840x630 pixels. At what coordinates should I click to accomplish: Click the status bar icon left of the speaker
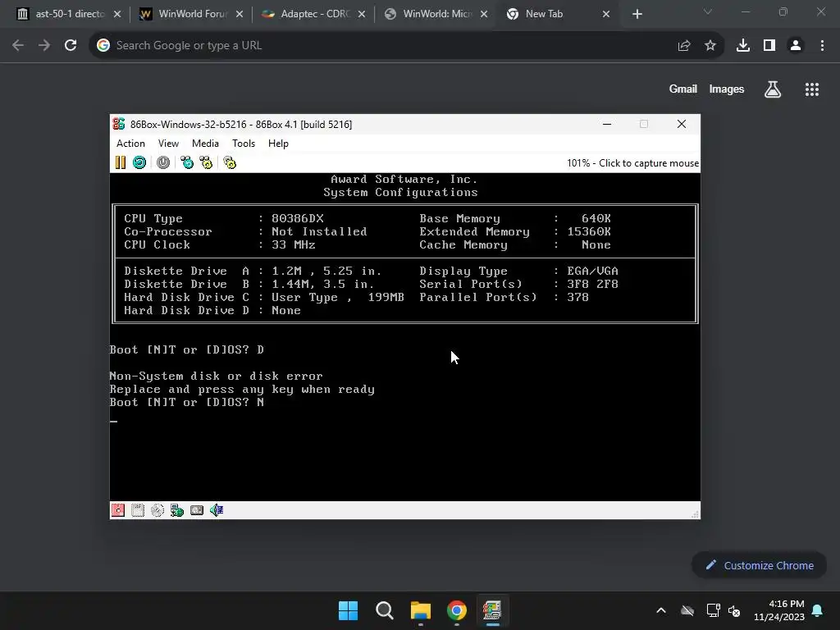(x=197, y=510)
